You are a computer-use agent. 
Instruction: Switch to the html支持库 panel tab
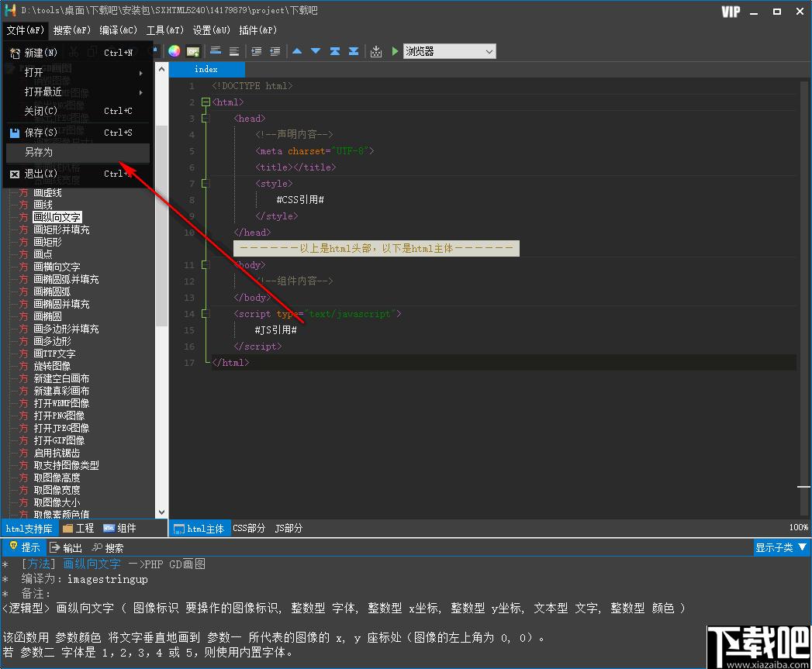(29, 528)
